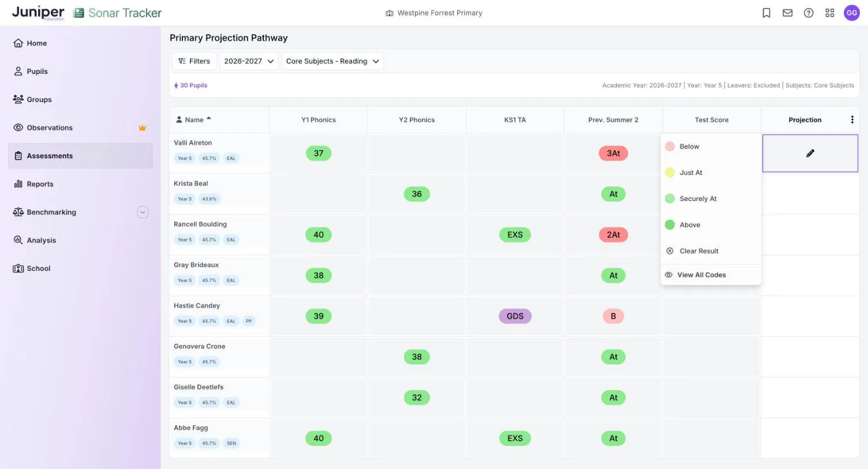Click the Analysis magnifier icon

[18, 240]
